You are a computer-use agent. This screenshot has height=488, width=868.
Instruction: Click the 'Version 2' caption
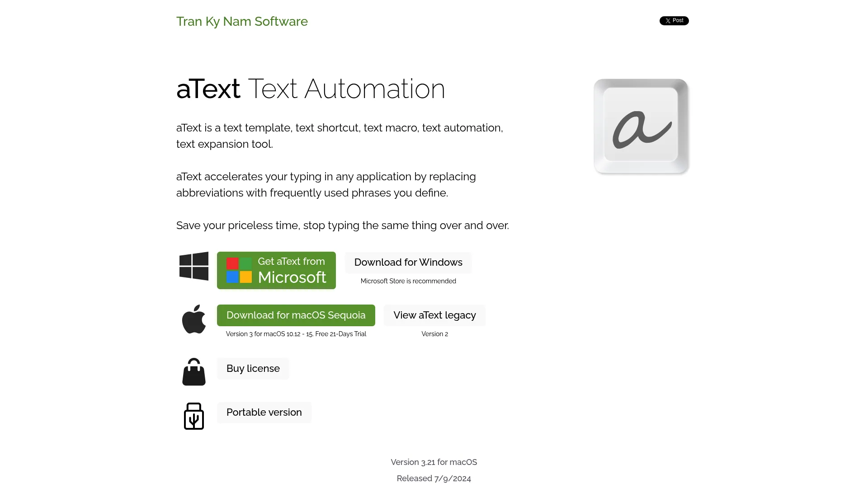tap(434, 334)
